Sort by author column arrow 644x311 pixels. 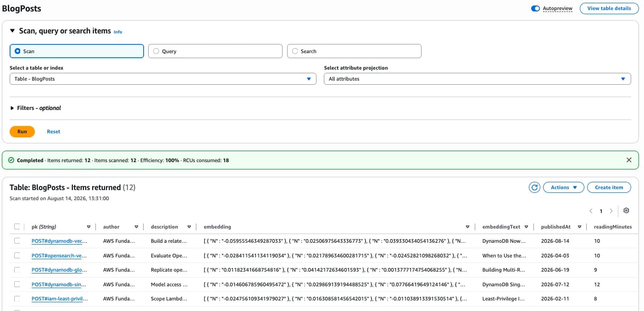[136, 227]
